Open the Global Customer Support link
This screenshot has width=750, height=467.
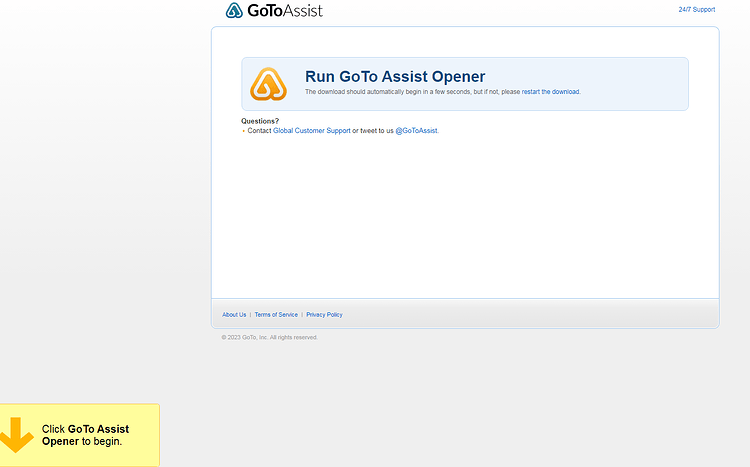pos(311,131)
